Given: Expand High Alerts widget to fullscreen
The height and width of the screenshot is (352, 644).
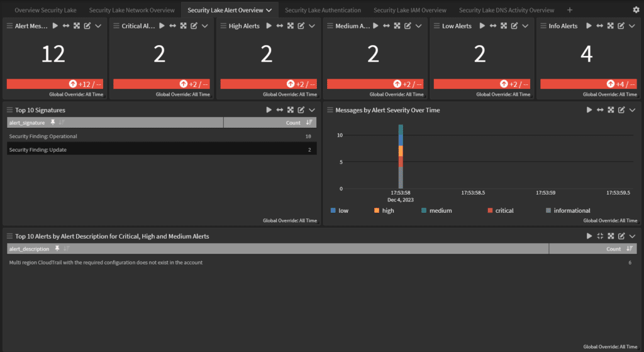Looking at the screenshot, I should pos(290,26).
